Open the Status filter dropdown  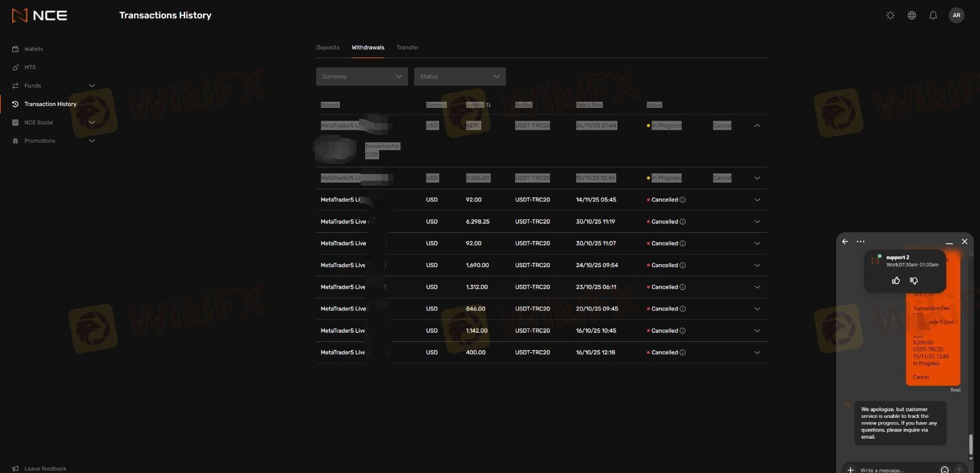pos(459,77)
